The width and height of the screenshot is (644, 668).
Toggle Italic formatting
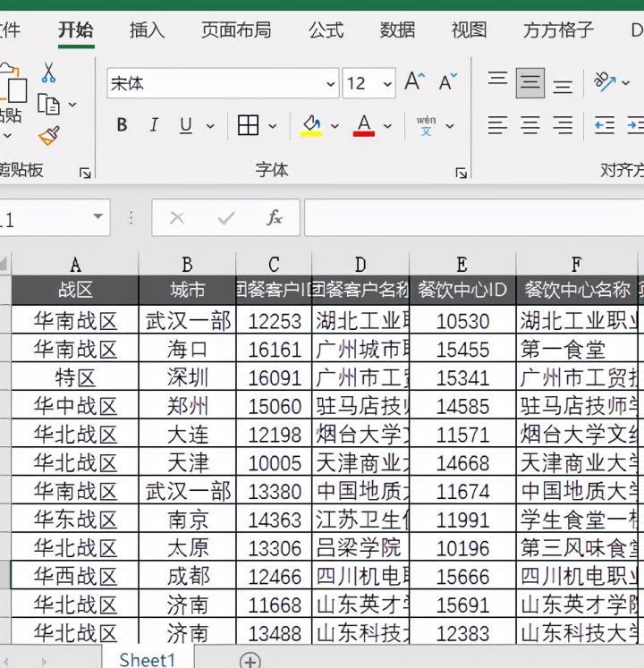tap(154, 125)
